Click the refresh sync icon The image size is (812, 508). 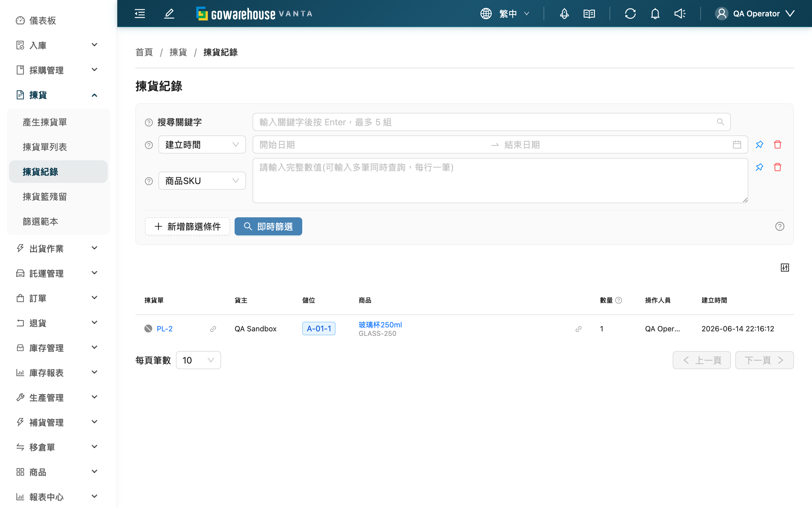(x=630, y=14)
